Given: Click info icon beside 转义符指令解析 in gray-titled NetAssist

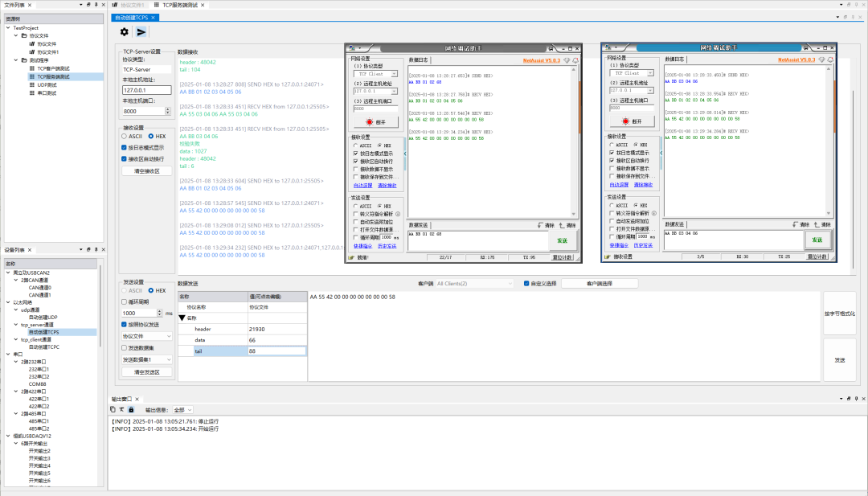Looking at the screenshot, I should 398,214.
